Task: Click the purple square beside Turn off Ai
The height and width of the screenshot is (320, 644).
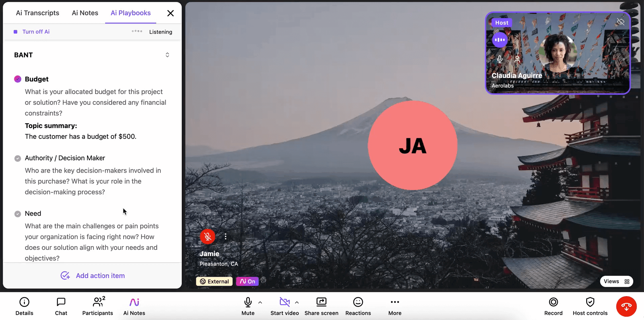Action: pos(15,32)
